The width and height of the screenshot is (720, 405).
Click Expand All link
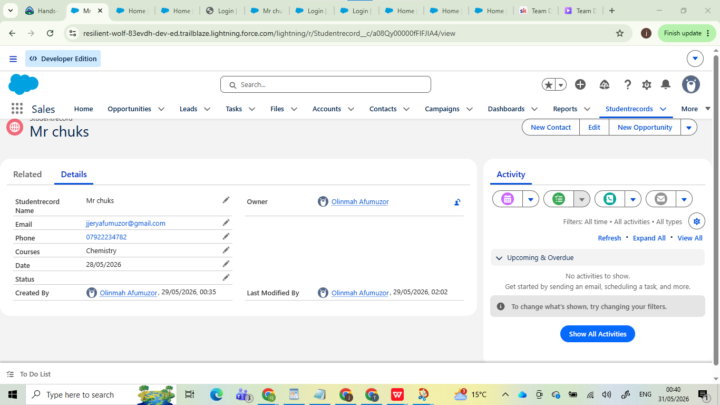pos(649,238)
